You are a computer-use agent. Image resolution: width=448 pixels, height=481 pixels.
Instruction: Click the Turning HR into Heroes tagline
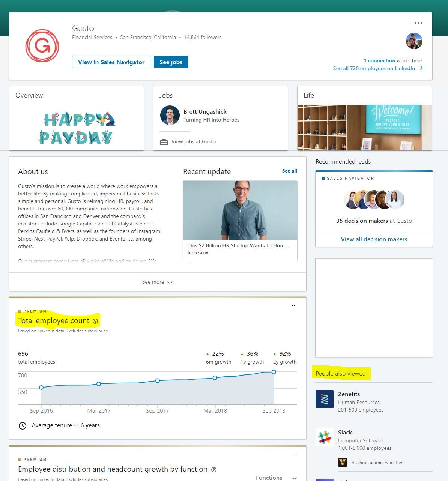point(211,120)
